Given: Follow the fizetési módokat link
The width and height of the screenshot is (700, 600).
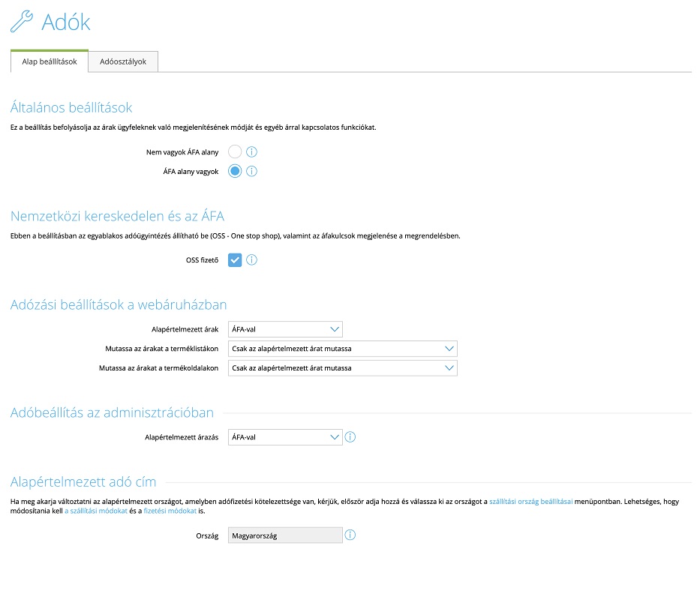Looking at the screenshot, I should click(x=170, y=511).
